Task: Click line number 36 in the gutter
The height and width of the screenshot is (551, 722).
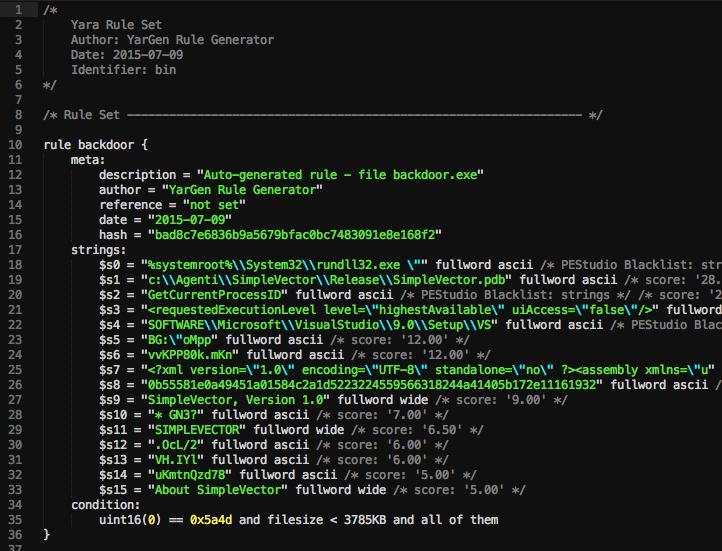Action: point(15,535)
